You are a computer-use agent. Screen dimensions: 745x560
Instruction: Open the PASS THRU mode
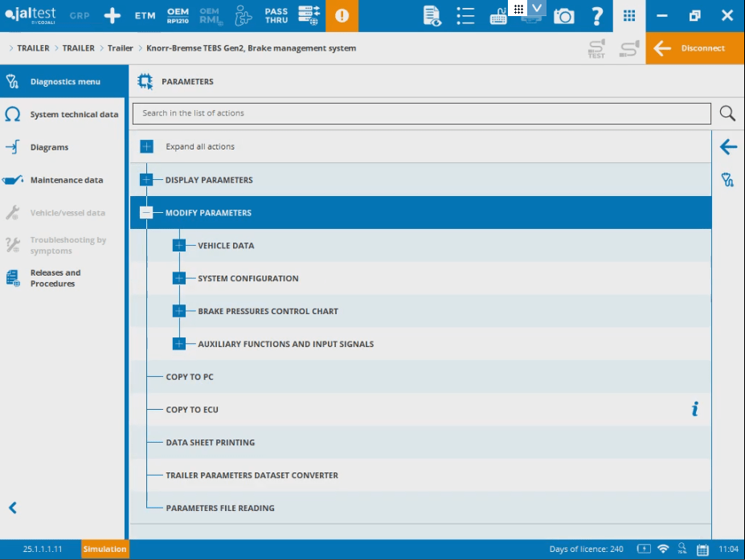click(276, 16)
